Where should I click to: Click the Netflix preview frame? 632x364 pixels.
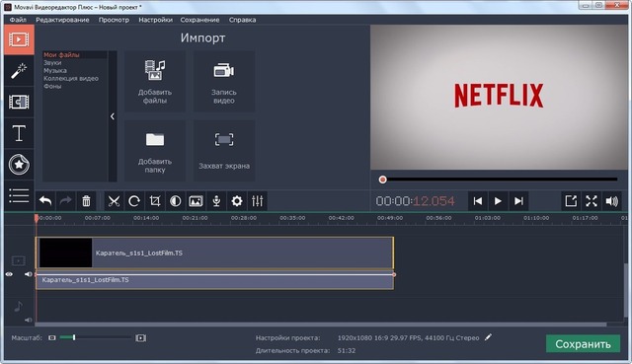click(499, 97)
